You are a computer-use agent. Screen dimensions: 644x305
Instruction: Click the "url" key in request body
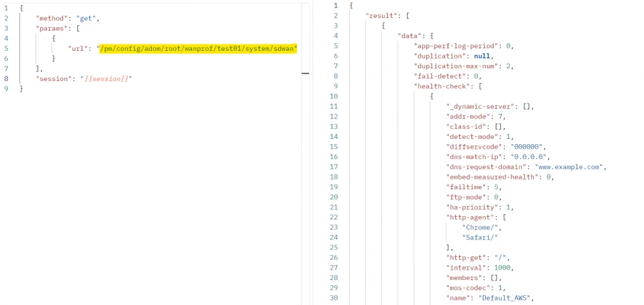point(79,48)
